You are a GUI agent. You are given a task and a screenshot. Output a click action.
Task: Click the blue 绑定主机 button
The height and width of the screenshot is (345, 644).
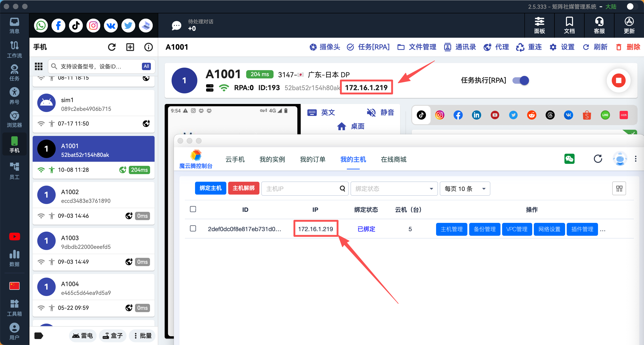click(210, 188)
